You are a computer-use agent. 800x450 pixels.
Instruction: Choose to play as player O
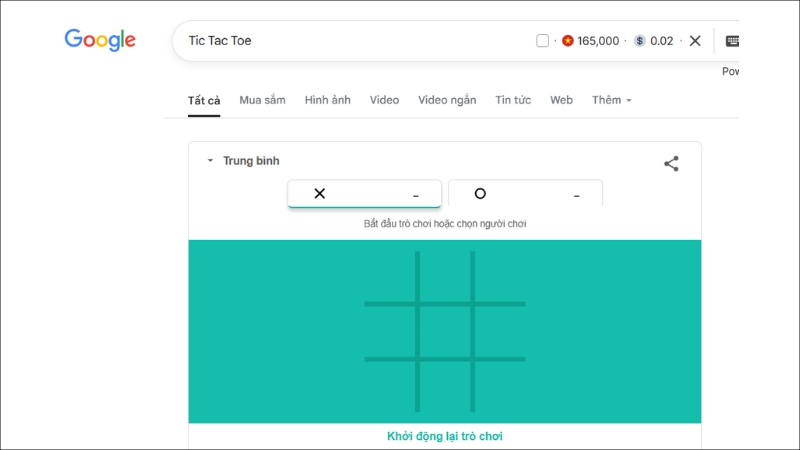[525, 194]
